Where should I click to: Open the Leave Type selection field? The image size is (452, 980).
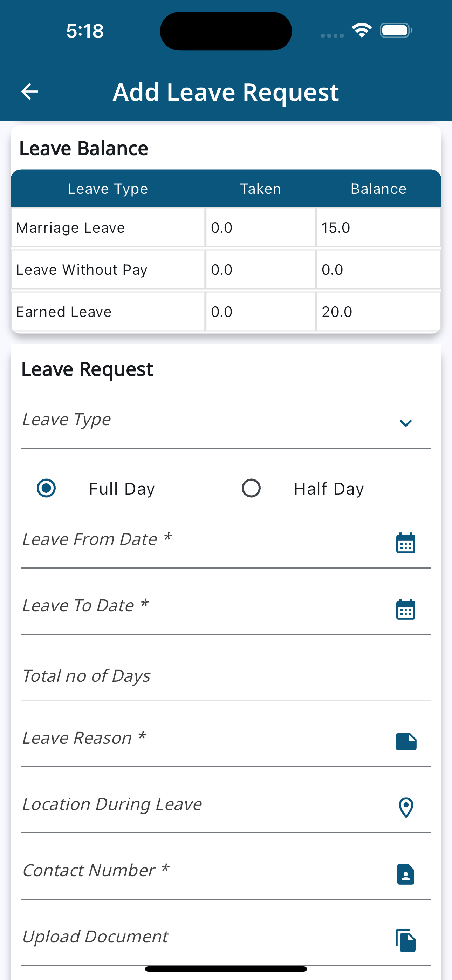[x=205, y=420]
